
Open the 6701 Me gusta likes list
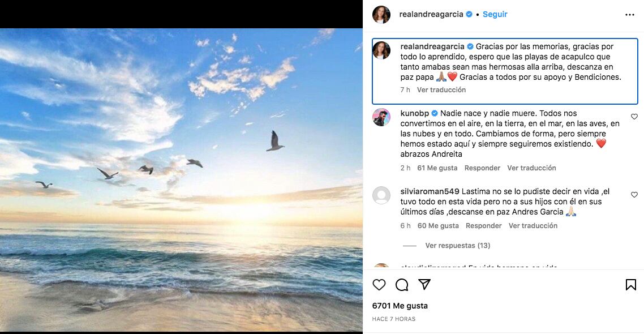click(399, 305)
